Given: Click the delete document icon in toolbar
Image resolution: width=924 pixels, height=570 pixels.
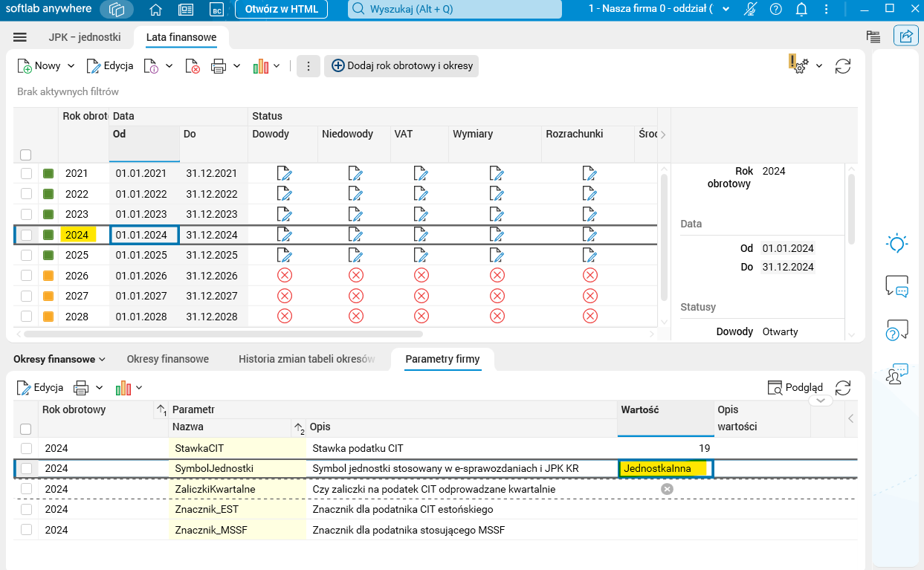Looking at the screenshot, I should tap(193, 66).
